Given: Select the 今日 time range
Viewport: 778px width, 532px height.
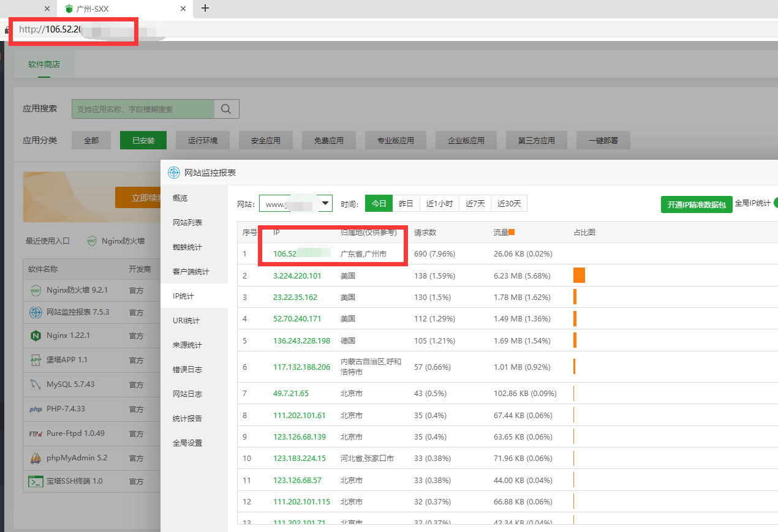Looking at the screenshot, I should [x=379, y=204].
